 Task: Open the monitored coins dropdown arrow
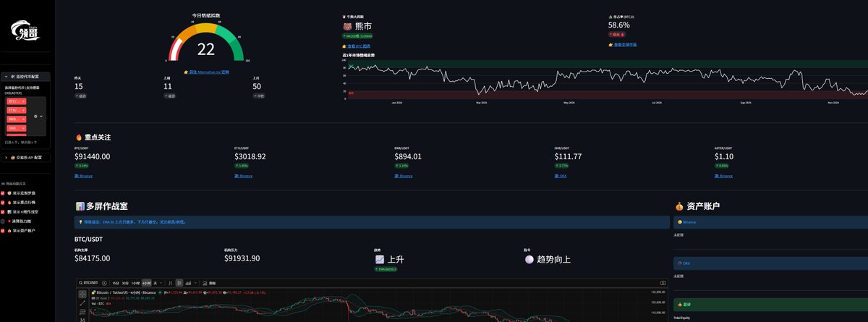click(x=41, y=116)
